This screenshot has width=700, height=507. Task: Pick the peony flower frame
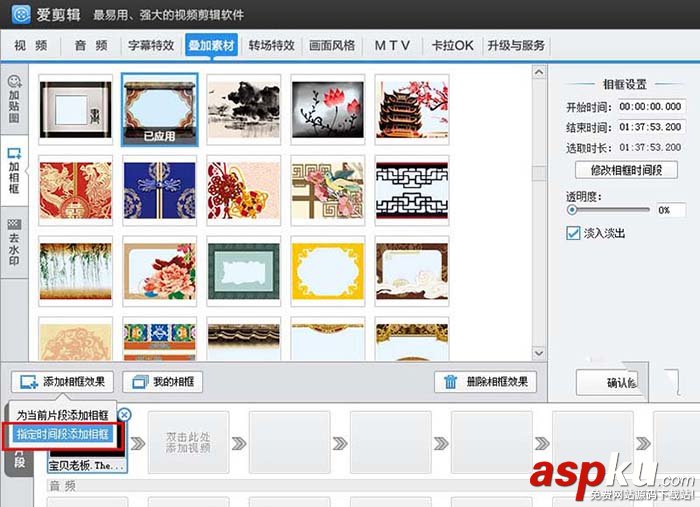click(x=159, y=271)
